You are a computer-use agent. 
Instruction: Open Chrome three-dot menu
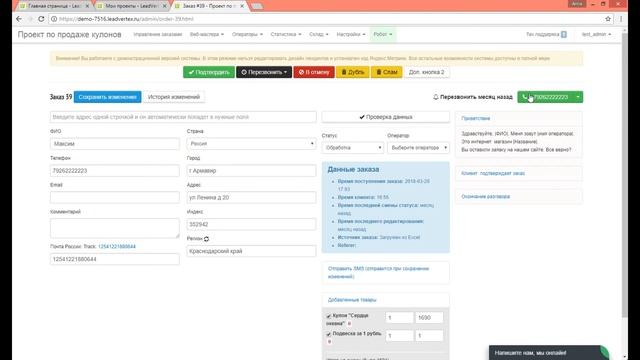(621, 19)
